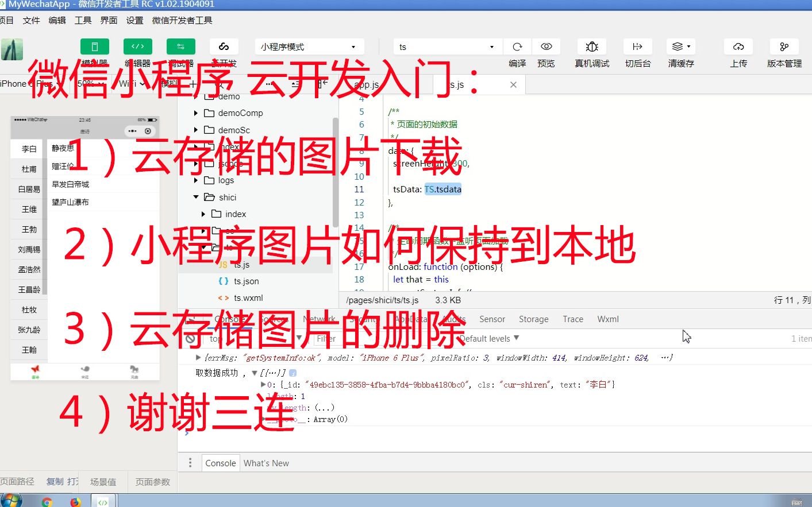Switch to the Storage tab
Image resolution: width=812 pixels, height=507 pixels.
point(533,319)
